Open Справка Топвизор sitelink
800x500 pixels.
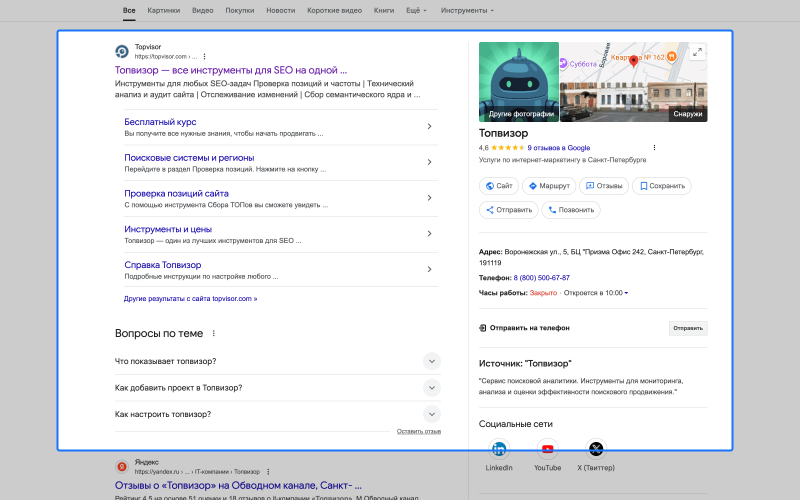(x=163, y=265)
